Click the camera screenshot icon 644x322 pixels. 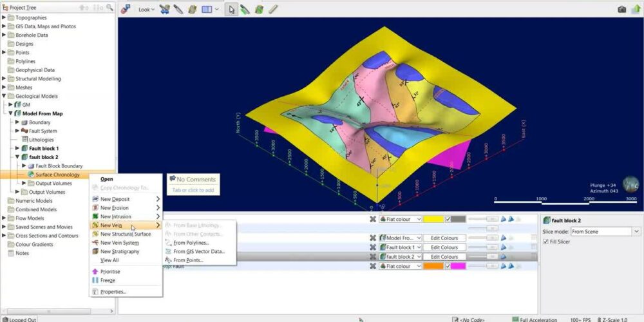point(622,9)
